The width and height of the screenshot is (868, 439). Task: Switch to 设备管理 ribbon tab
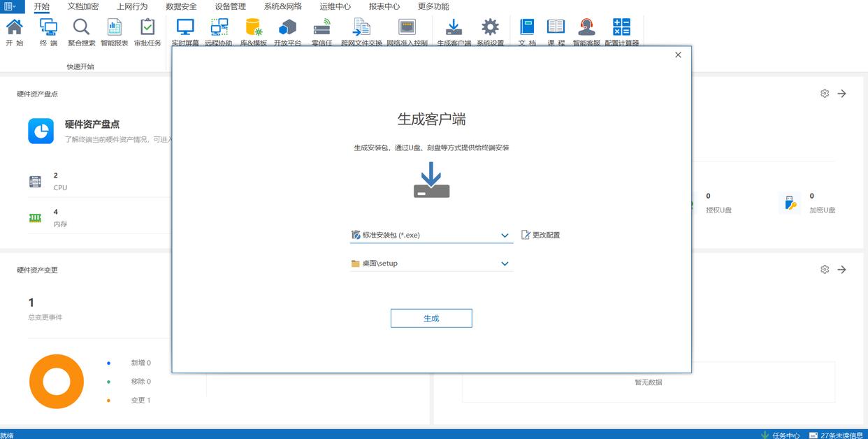click(x=230, y=6)
